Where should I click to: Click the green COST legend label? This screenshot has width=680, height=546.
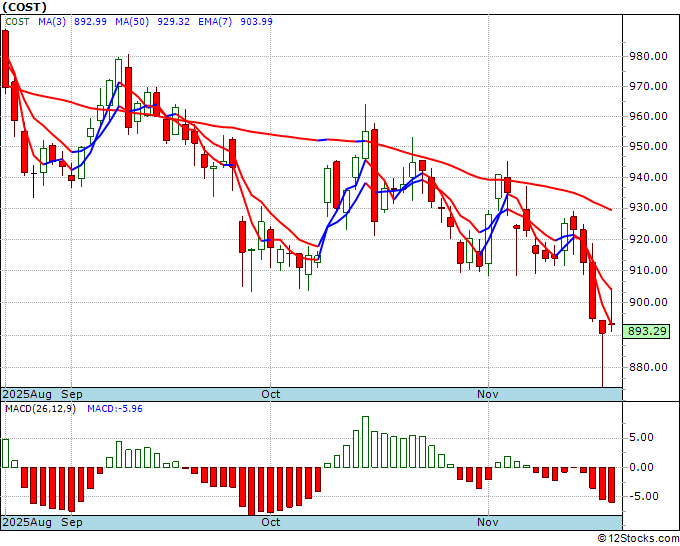[17, 22]
